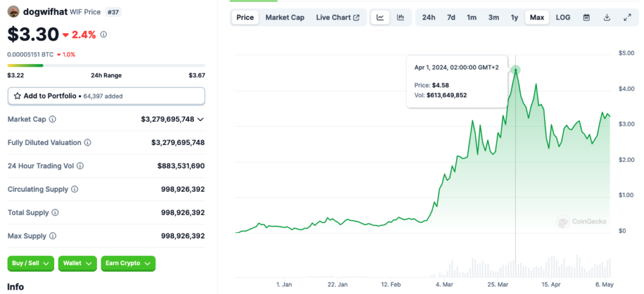Switch to line chart view icon
The height and width of the screenshot is (294, 644).
pyautogui.click(x=380, y=18)
